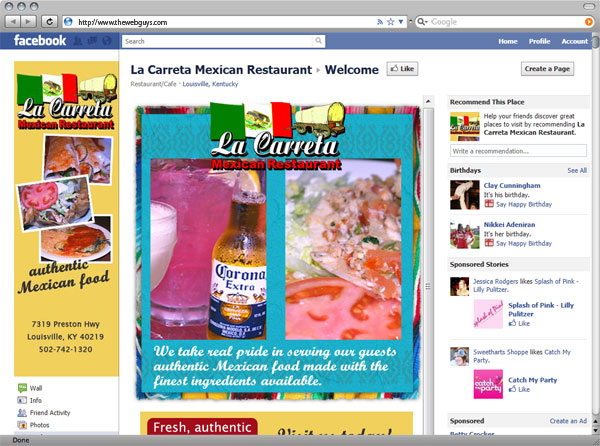The height and width of the screenshot is (446, 600).
Task: Click the Catch My Party logo thumbnail
Action: click(488, 384)
